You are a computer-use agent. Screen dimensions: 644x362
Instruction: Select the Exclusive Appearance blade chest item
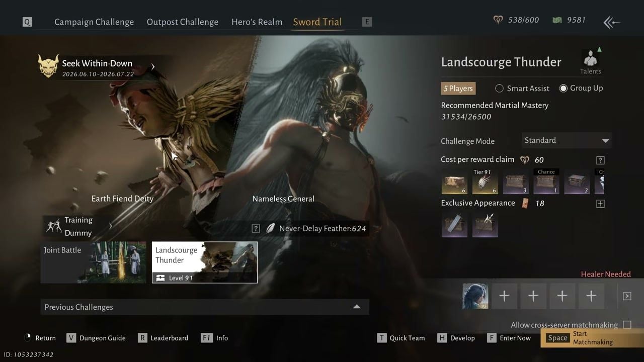click(x=454, y=224)
